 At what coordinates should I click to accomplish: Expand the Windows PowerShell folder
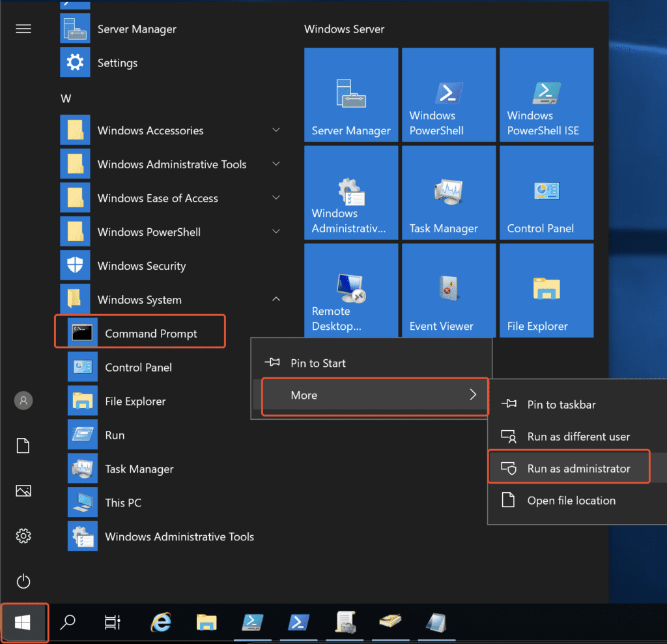click(170, 231)
